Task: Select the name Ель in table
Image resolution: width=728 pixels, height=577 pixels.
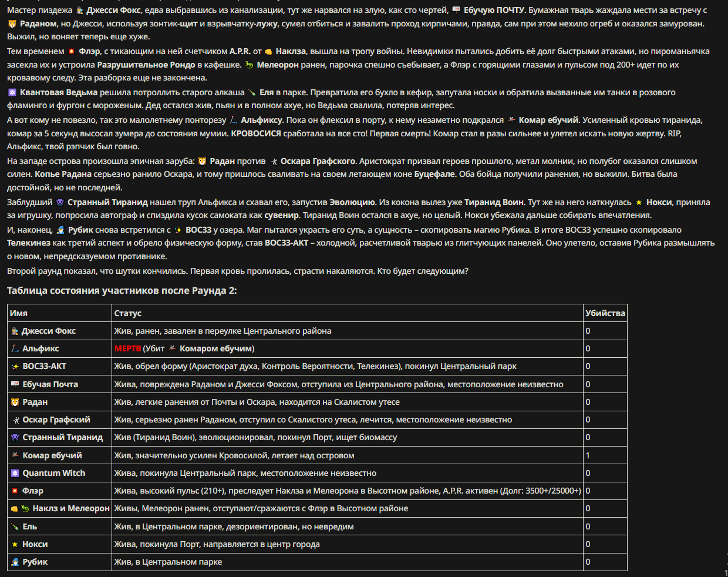Action: click(30, 527)
